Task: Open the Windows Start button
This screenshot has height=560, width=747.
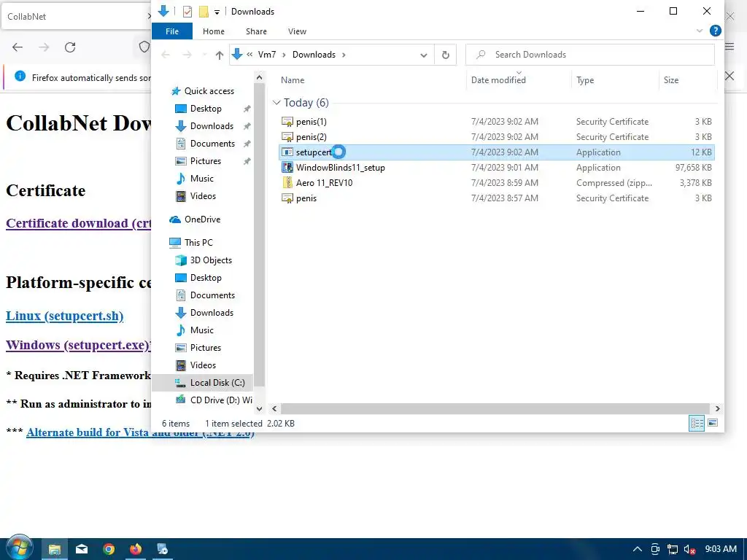Action: point(19,548)
